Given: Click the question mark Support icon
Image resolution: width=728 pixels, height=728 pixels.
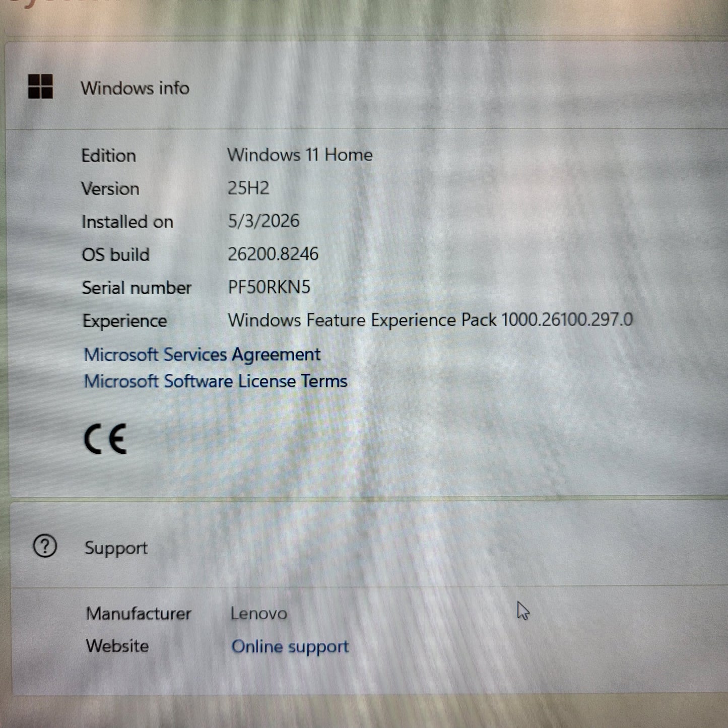Looking at the screenshot, I should [x=45, y=546].
